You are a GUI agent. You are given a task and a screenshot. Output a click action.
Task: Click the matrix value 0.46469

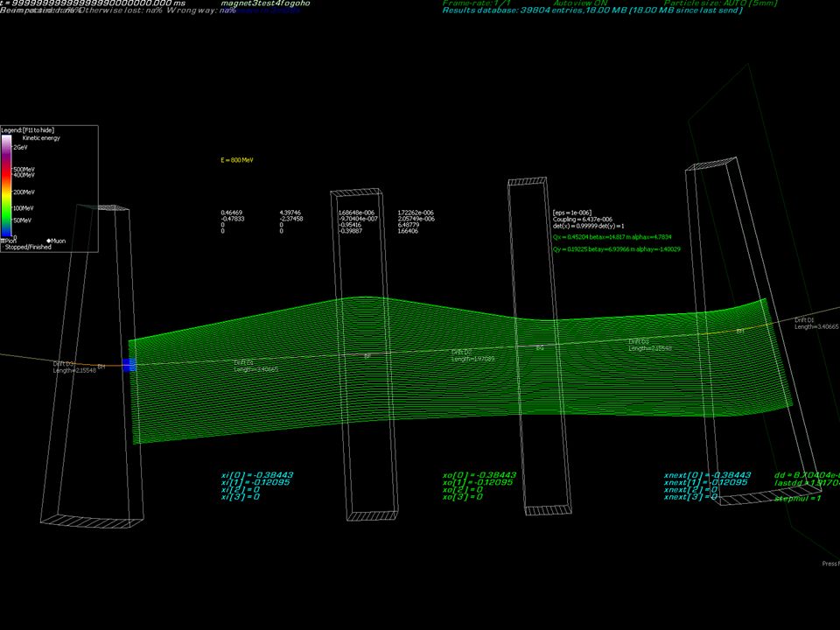[231, 213]
